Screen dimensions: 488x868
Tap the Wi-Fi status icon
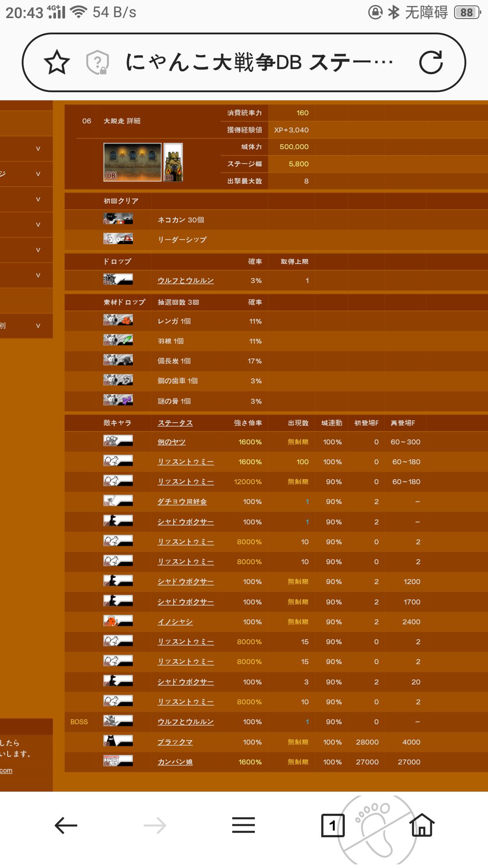(79, 12)
